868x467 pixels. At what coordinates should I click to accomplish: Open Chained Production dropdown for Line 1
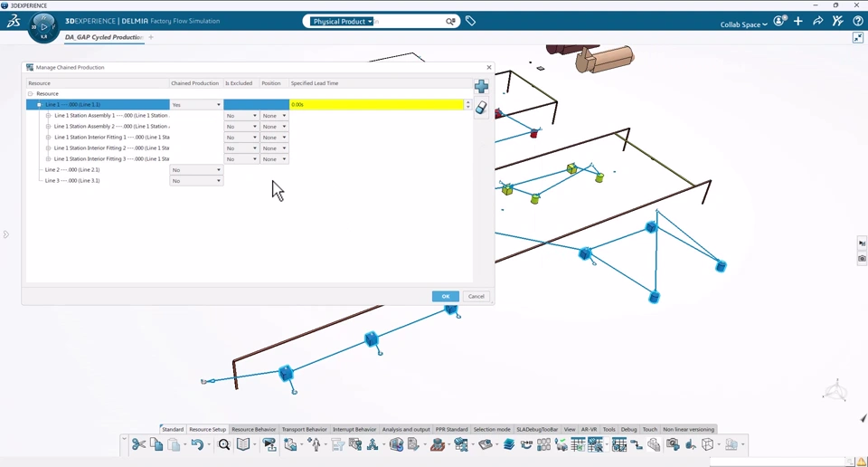pos(196,105)
